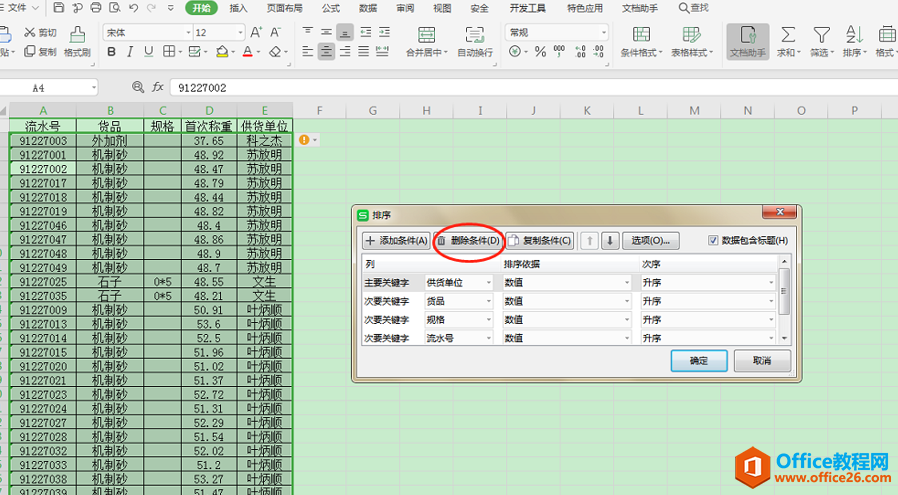Open the 插入 ribbon tab
The height and width of the screenshot is (495, 898).
click(238, 8)
